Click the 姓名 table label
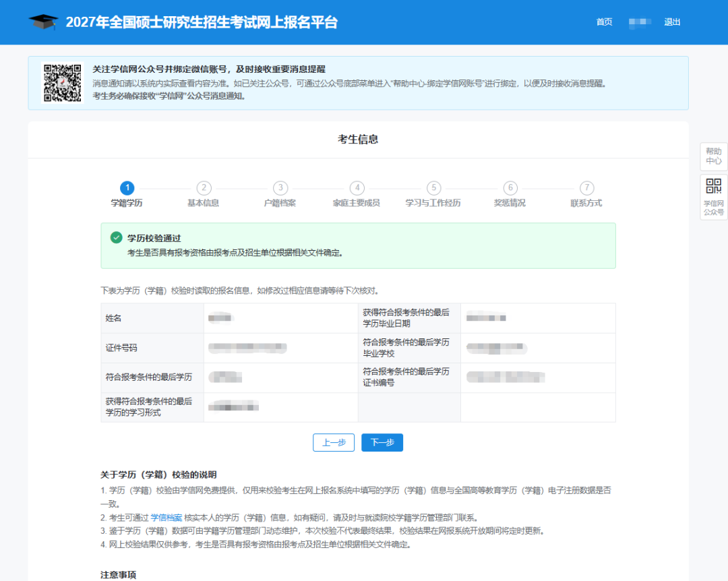The width and height of the screenshot is (728, 581). point(113,318)
